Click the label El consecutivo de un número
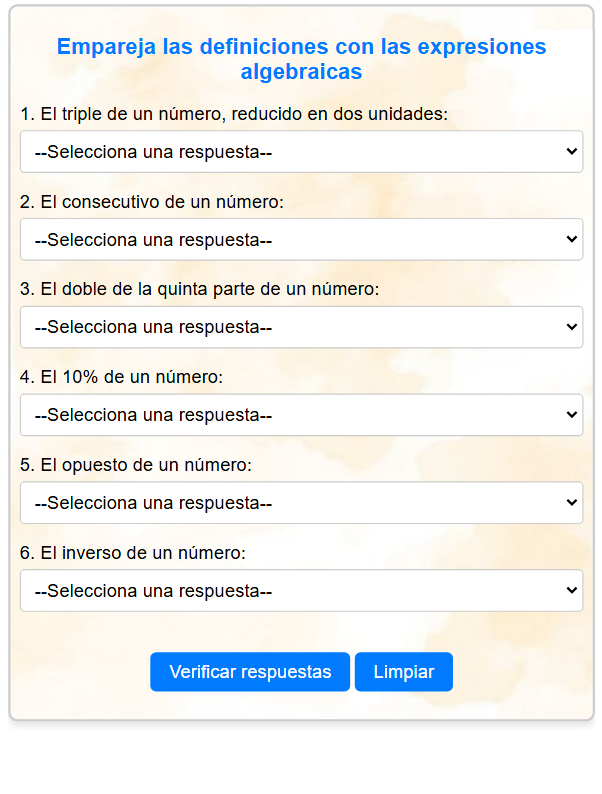602x794 pixels. coord(152,202)
